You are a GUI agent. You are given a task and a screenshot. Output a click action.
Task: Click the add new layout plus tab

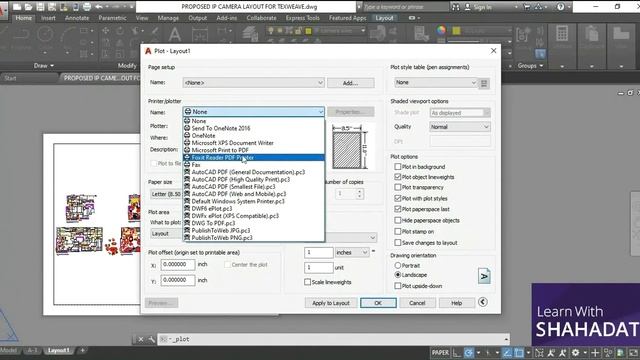click(x=82, y=350)
